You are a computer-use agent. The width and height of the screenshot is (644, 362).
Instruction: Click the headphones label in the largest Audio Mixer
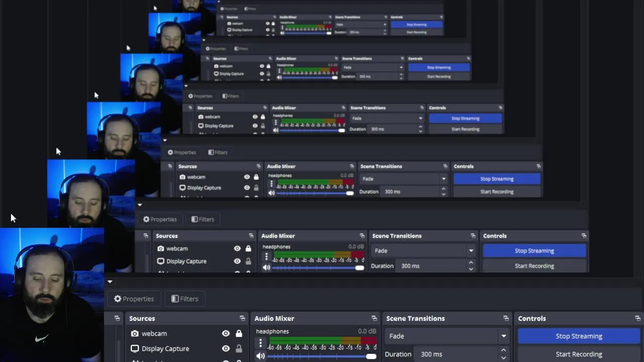point(272,331)
